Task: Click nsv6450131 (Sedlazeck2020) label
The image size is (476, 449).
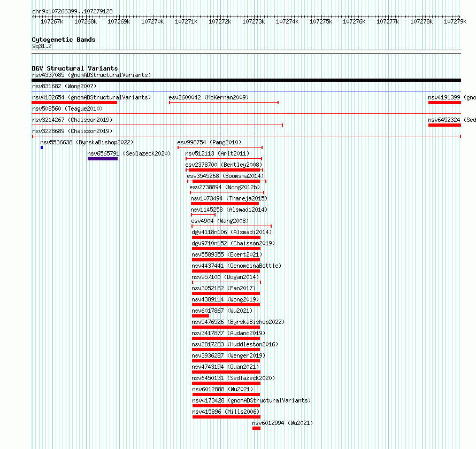Action: (233, 378)
